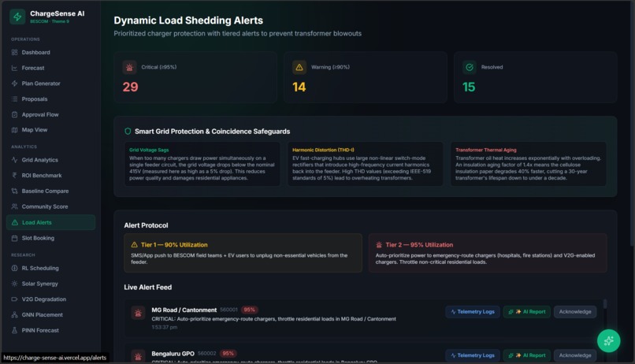
Task: Click the Solar Synergy sun icon
Action: (15, 284)
